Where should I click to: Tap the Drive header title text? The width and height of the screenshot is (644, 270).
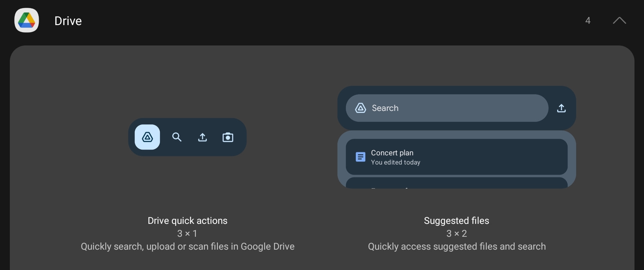(x=68, y=21)
